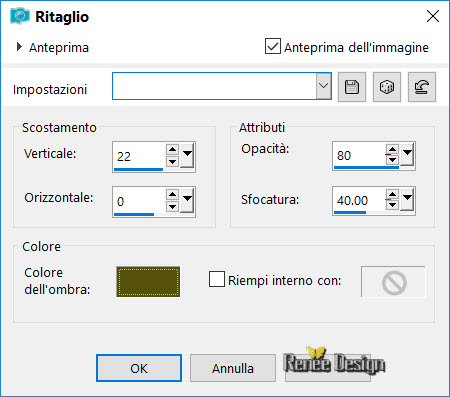Open the Sfocatura slider dropdown arrow

(407, 199)
